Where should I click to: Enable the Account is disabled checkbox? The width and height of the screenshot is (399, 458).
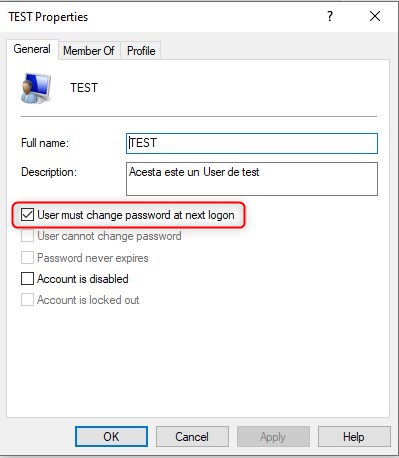coord(27,279)
